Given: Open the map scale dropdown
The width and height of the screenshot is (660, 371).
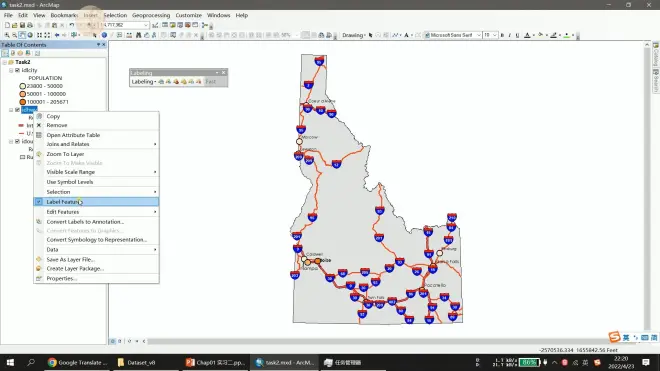Looking at the screenshot, I should pyautogui.click(x=146, y=25).
